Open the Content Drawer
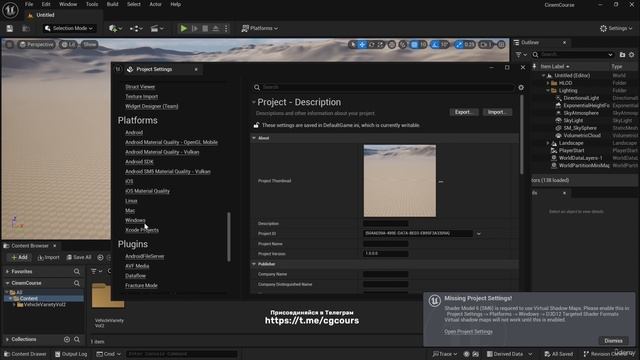640x360 pixels. pyautogui.click(x=25, y=354)
